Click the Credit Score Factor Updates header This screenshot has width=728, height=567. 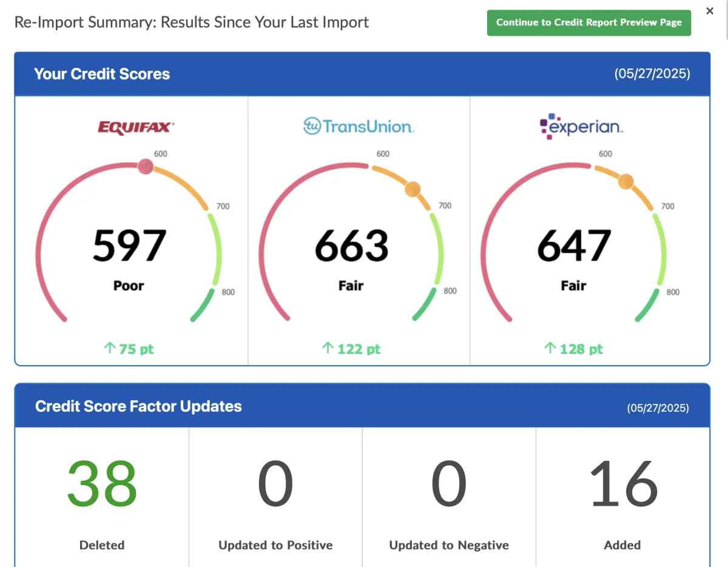(138, 406)
